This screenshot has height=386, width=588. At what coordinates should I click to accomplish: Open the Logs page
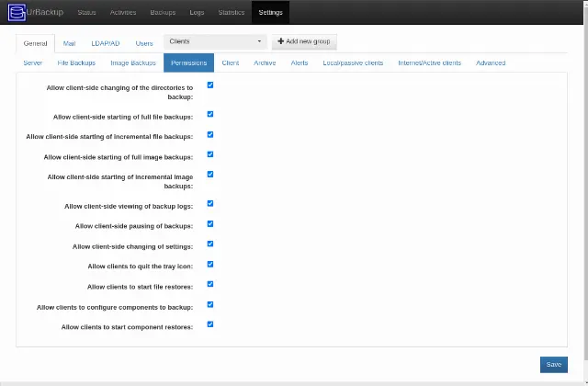click(x=197, y=12)
